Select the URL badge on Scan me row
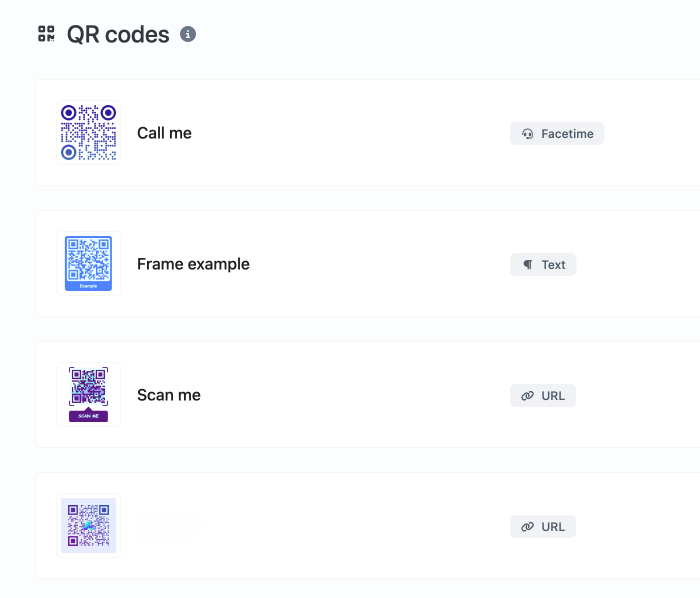This screenshot has height=598, width=700. (x=543, y=396)
